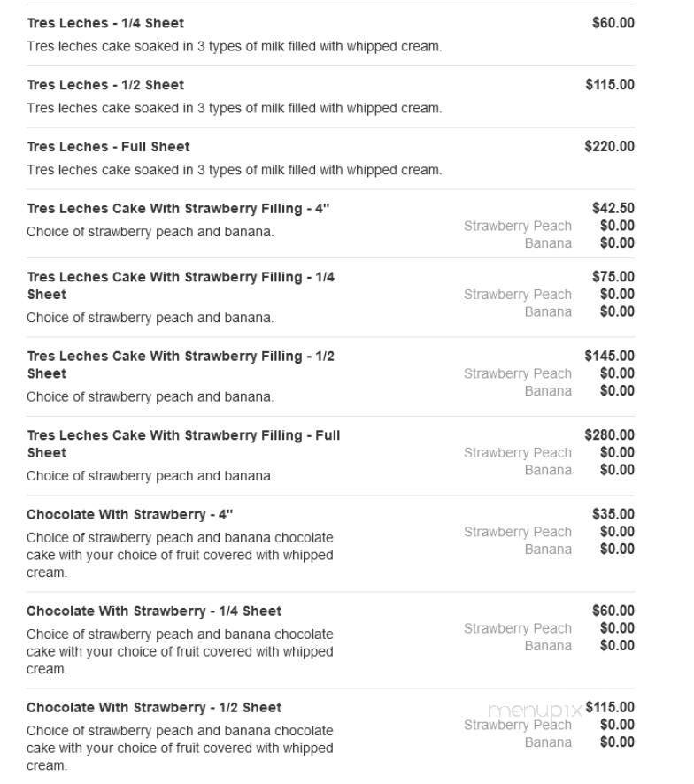Click "Chocolate With Strawberry - 1/2 Sheet" title
This screenshot has width=694, height=784.
(x=154, y=708)
